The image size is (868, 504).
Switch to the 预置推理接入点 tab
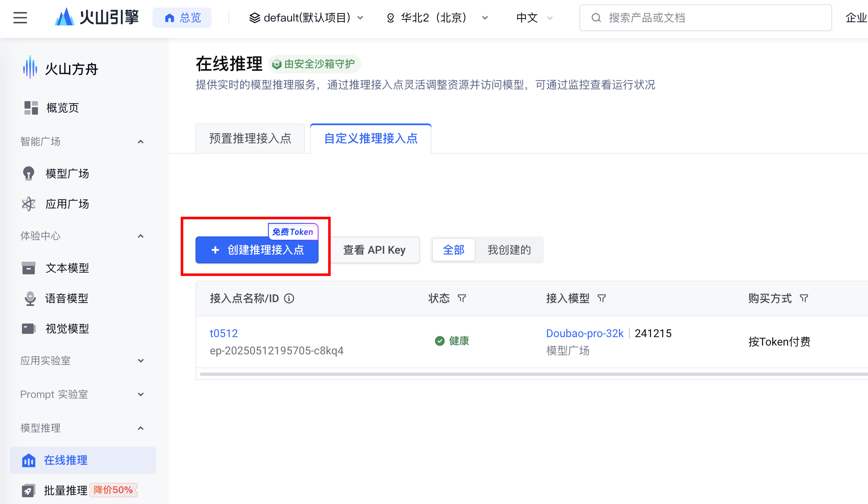(x=250, y=138)
